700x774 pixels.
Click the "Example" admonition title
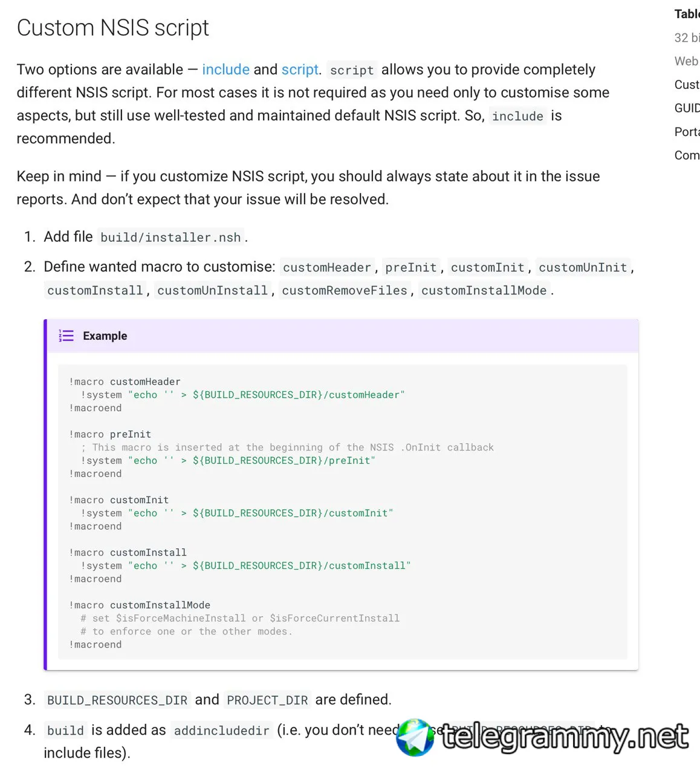105,336
